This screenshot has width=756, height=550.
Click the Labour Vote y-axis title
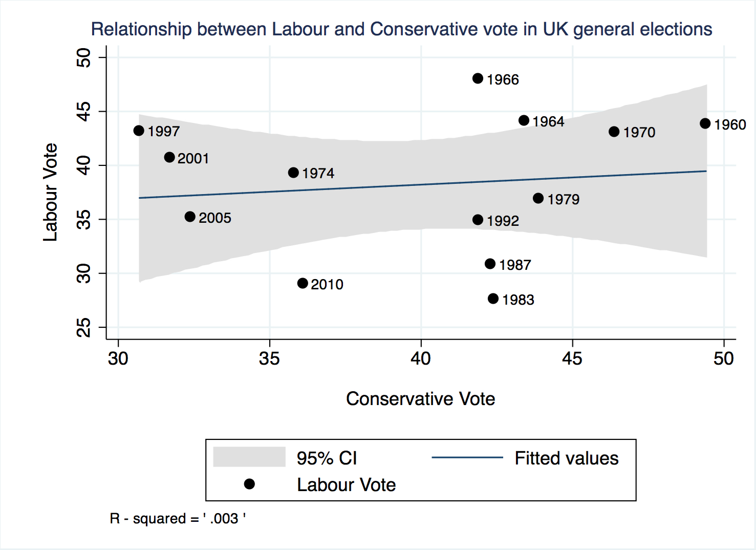pyautogui.click(x=50, y=192)
